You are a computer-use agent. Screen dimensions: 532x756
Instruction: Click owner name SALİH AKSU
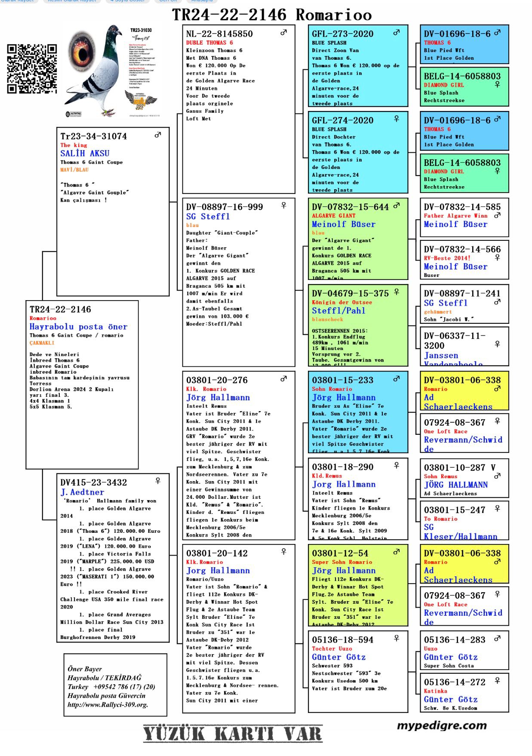pyautogui.click(x=85, y=154)
